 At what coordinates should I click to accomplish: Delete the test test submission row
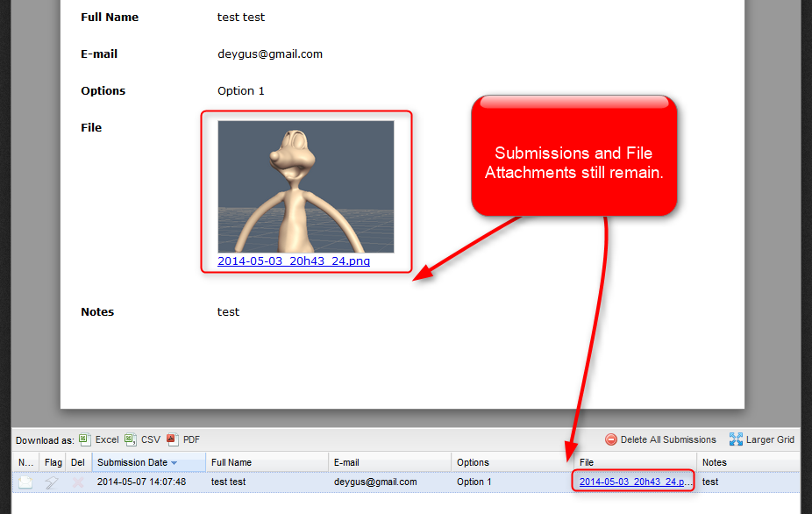(x=78, y=482)
